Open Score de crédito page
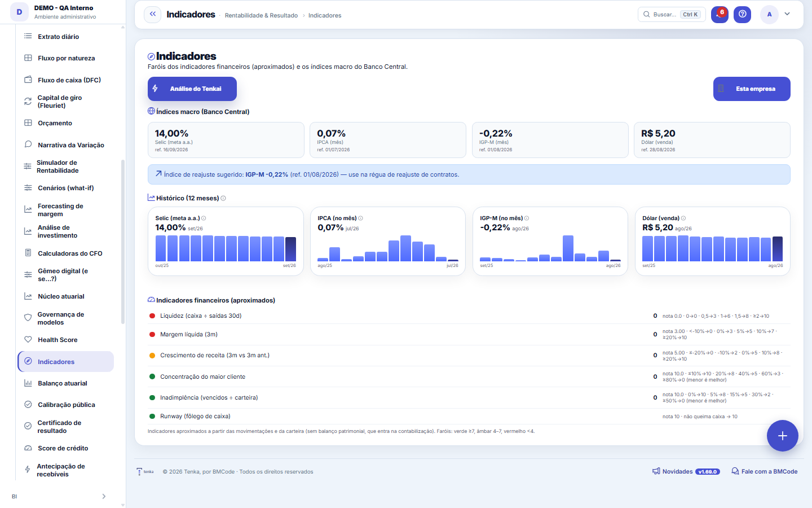Viewport: 812px width, 508px height. [x=65, y=448]
